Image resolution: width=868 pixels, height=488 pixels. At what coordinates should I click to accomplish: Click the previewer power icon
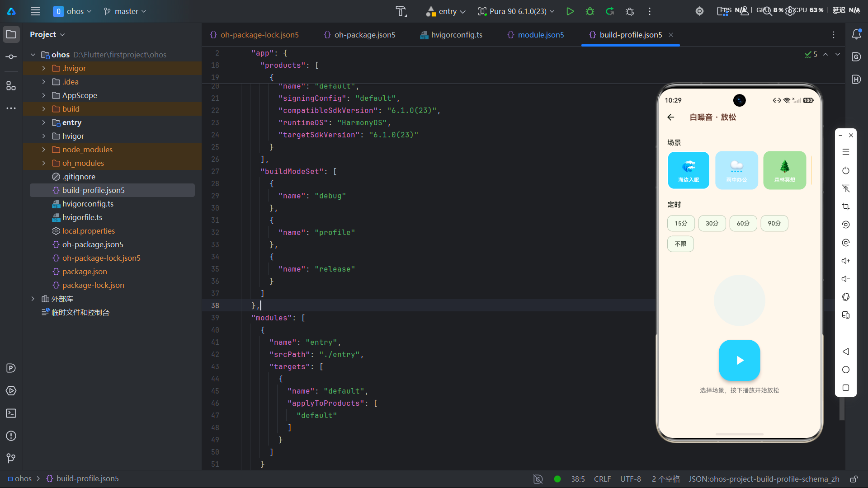846,171
